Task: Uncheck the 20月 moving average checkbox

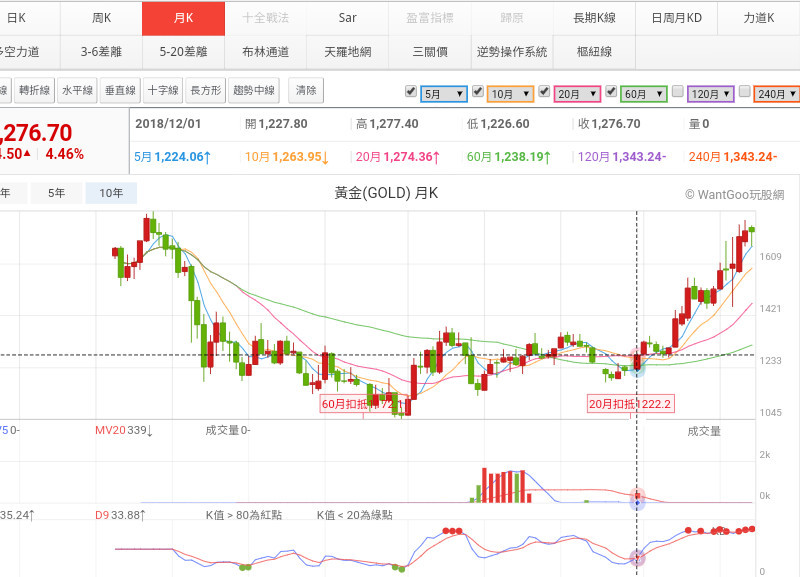Action: (544, 92)
